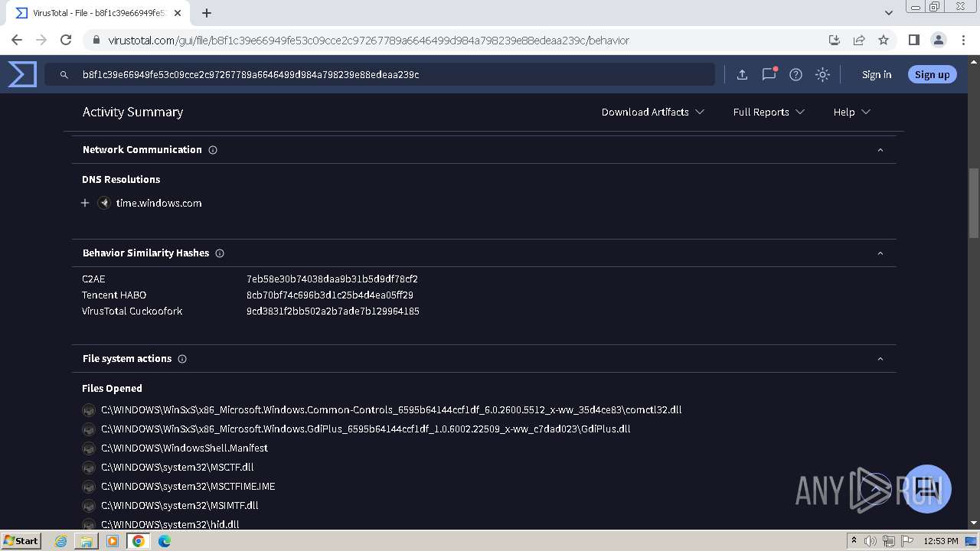The width and height of the screenshot is (980, 551).
Task: Click the search magnifier icon
Action: click(64, 75)
